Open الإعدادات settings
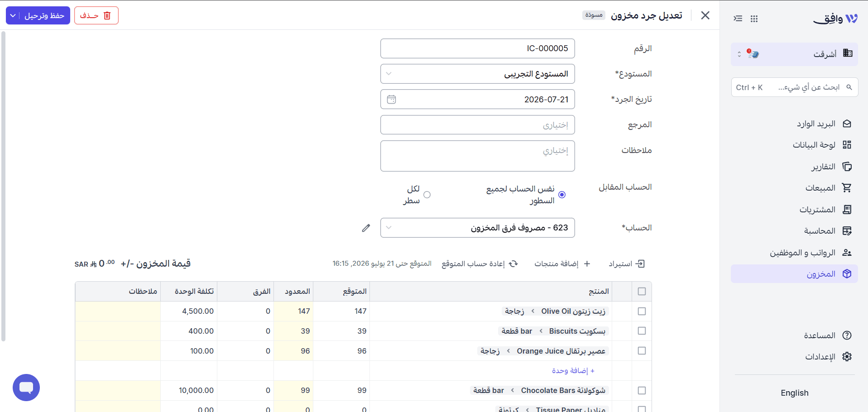Viewport: 868px width, 412px height. click(794, 357)
